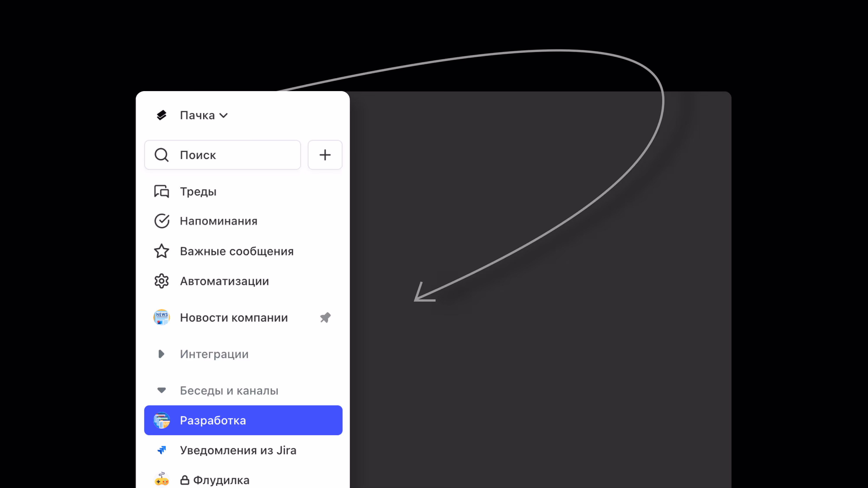The width and height of the screenshot is (868, 488).
Task: Select the Разработка channel
Action: pyautogui.click(x=243, y=420)
